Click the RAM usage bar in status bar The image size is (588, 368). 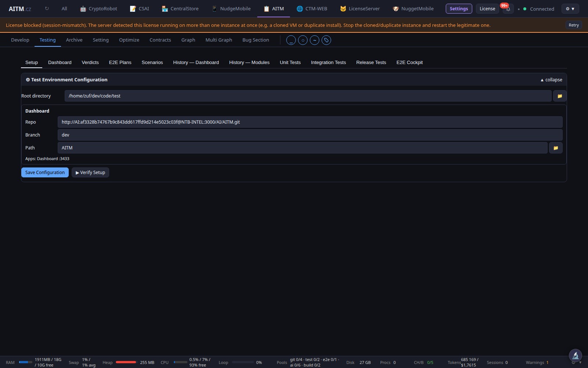[x=25, y=362]
